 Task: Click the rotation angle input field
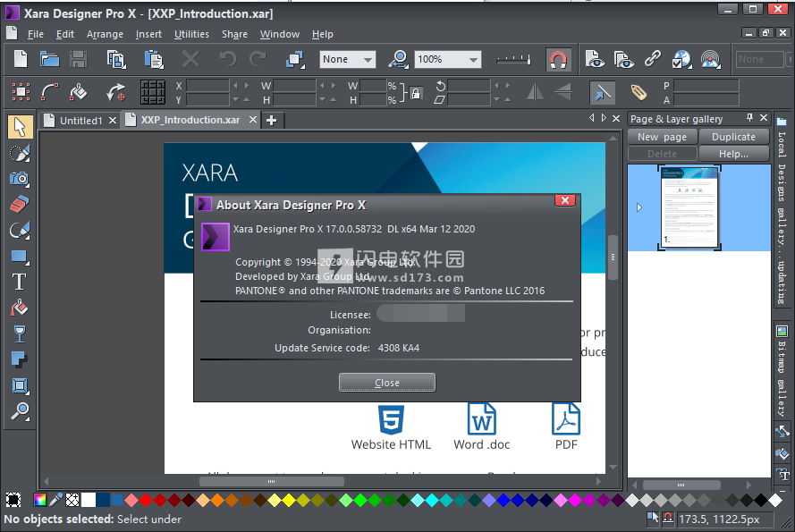pyautogui.click(x=469, y=86)
